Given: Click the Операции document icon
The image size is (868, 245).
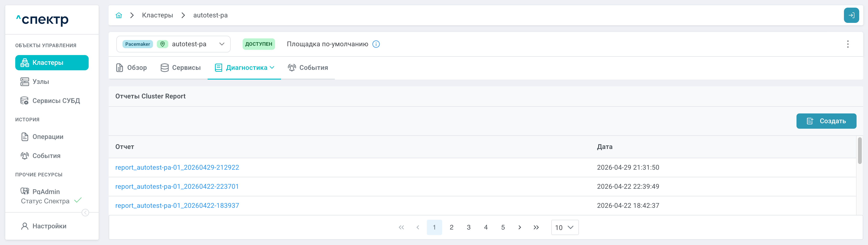Looking at the screenshot, I should pos(25,137).
